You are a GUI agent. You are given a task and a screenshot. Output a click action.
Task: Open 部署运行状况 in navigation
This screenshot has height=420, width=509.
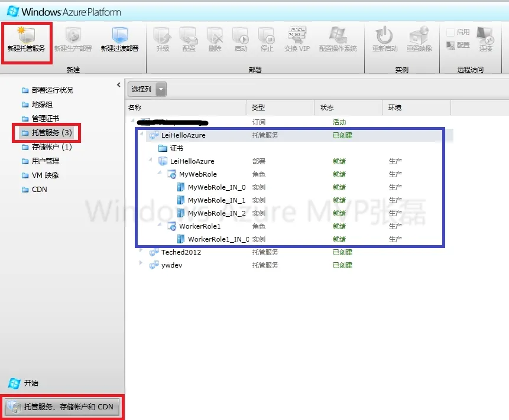click(47, 90)
